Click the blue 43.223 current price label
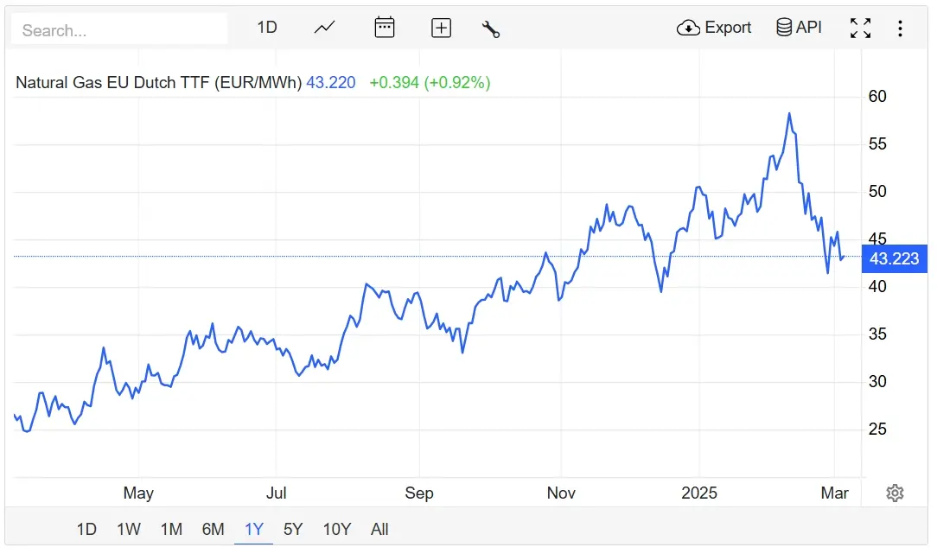937x560 pixels. click(x=895, y=258)
